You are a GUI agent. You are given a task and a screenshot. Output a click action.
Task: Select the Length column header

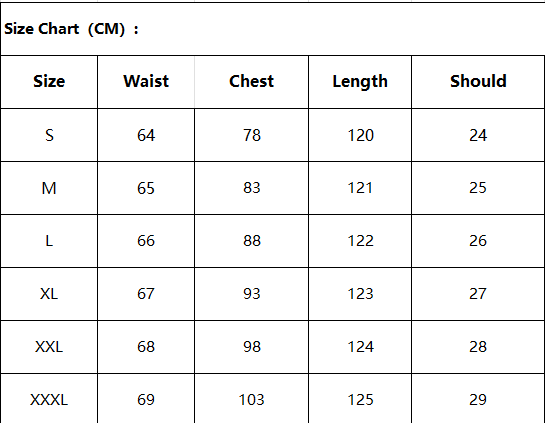tap(360, 82)
